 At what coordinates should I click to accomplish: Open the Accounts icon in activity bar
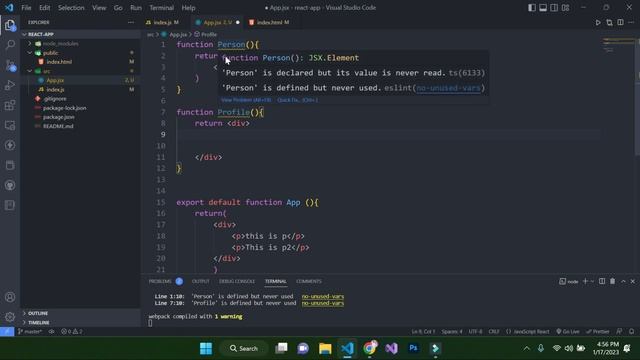10,297
